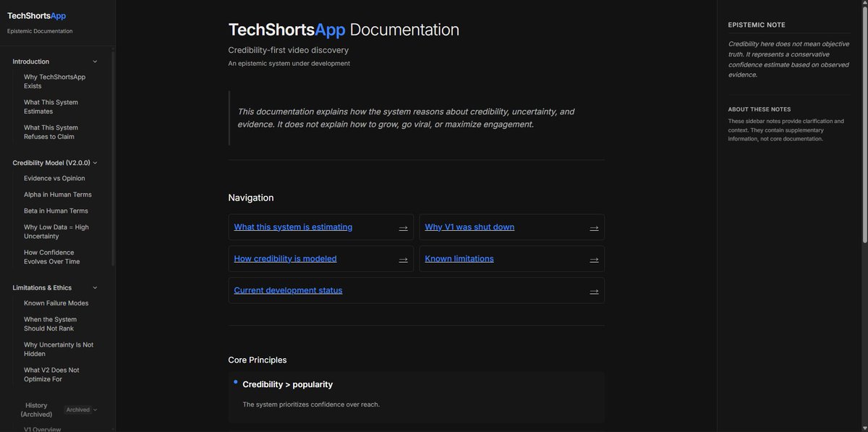Open Alpha in Human Terms page
The image size is (868, 432).
click(57, 195)
